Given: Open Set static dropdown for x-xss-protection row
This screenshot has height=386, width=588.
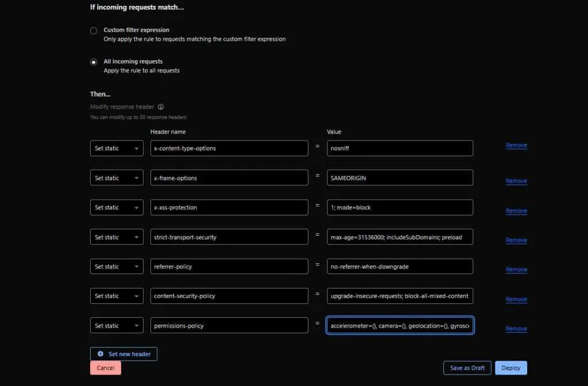Looking at the screenshot, I should (x=117, y=208).
